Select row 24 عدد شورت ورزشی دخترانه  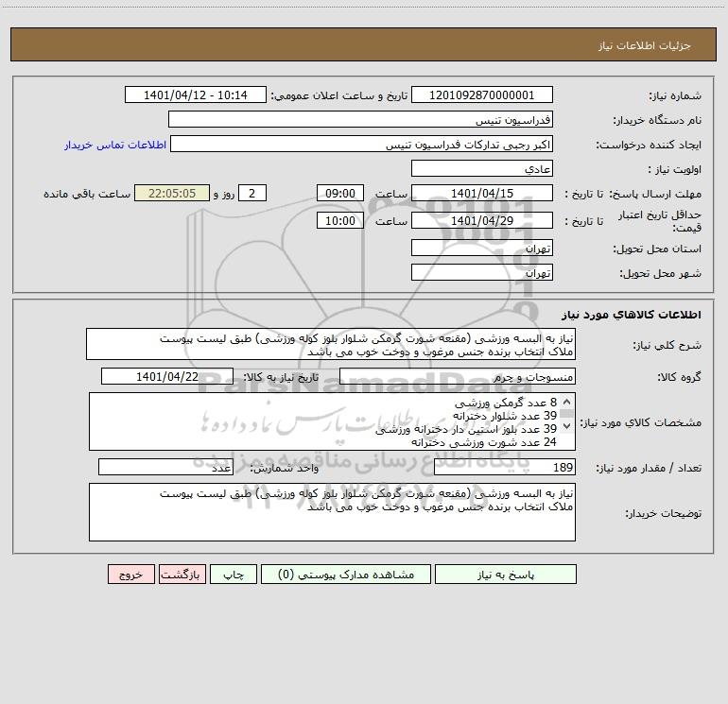click(x=484, y=442)
